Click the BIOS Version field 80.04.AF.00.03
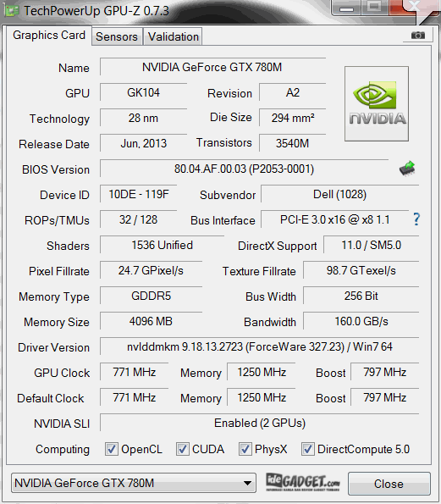 [x=244, y=169]
